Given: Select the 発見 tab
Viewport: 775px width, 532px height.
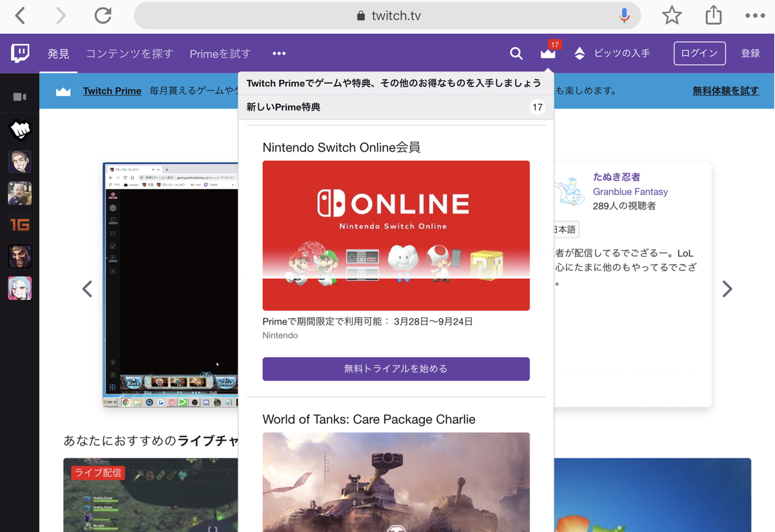Looking at the screenshot, I should (x=58, y=54).
